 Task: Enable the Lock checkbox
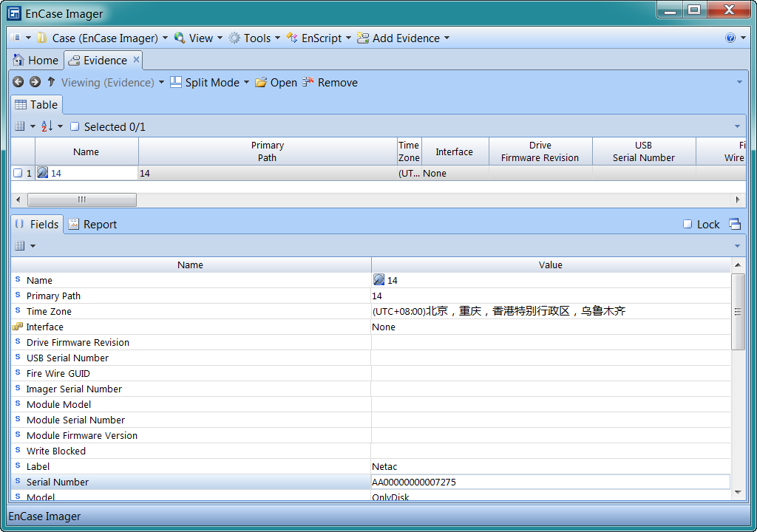(x=688, y=224)
